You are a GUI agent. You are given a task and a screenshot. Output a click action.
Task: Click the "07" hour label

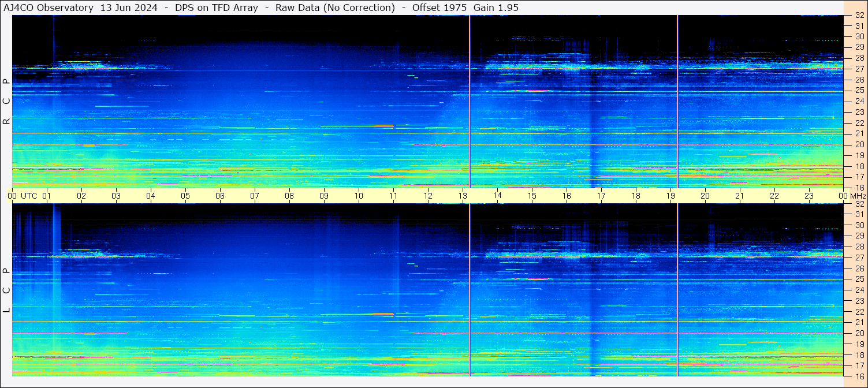pyautogui.click(x=255, y=196)
